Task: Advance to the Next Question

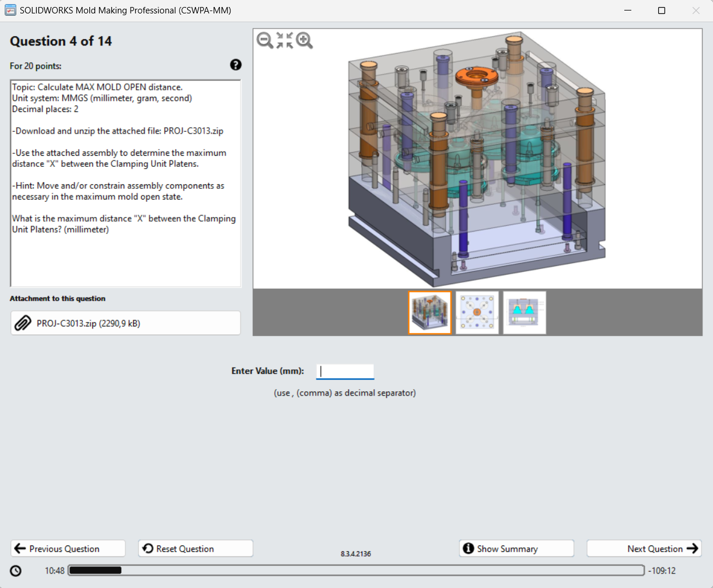Action: 644,548
